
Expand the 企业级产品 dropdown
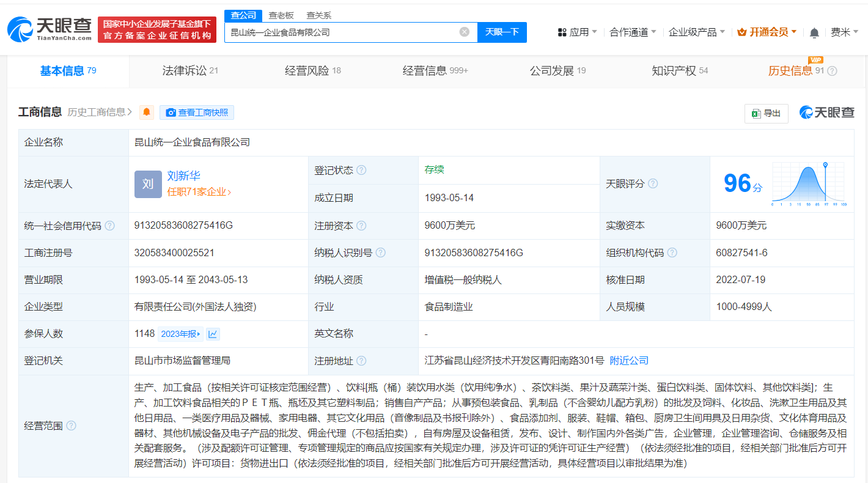696,32
